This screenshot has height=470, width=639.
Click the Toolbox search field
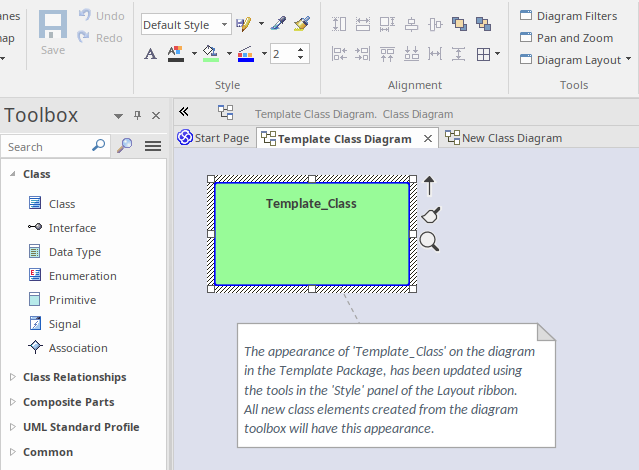pyautogui.click(x=47, y=147)
